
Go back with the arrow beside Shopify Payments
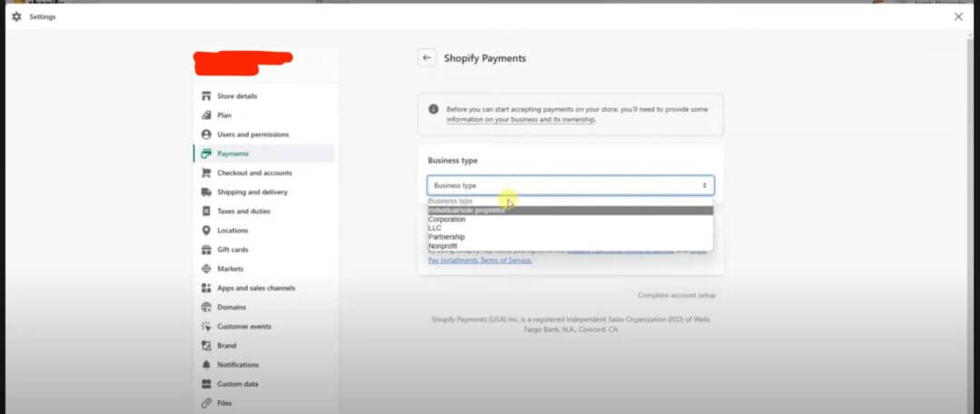point(426,58)
